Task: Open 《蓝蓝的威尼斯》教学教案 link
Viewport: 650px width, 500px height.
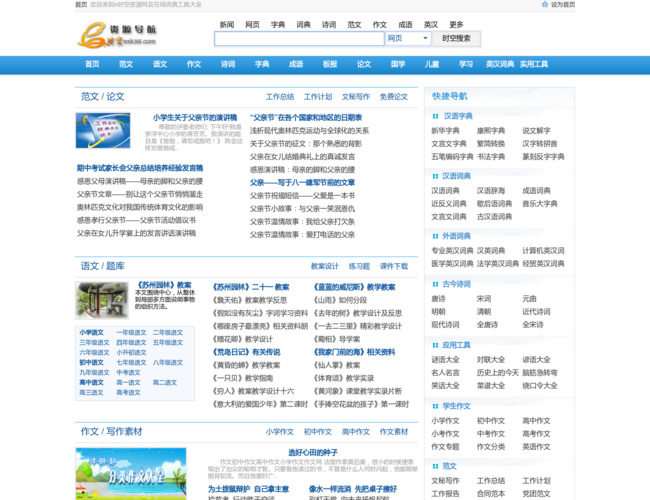Action: 354,287
